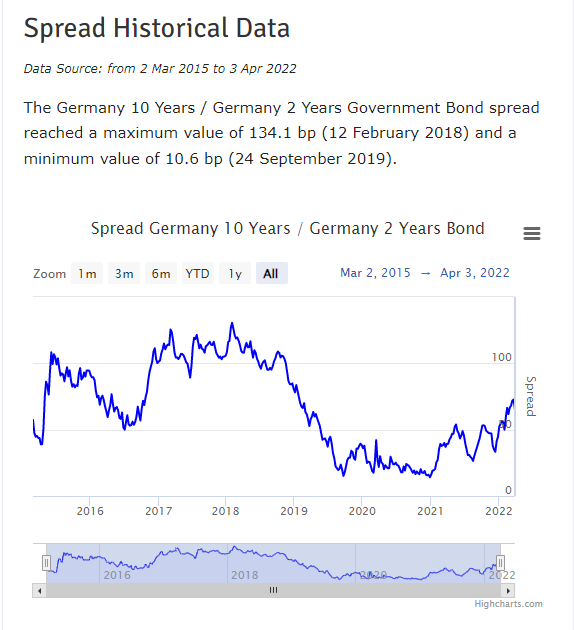Click the 2020 label on the x-axis
This screenshot has height=630, width=574.
click(362, 511)
